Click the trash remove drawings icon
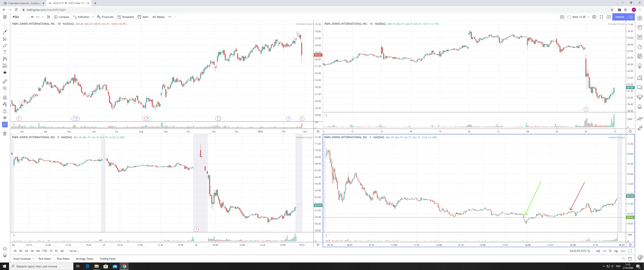This screenshot has width=644, height=270. pyautogui.click(x=5, y=134)
